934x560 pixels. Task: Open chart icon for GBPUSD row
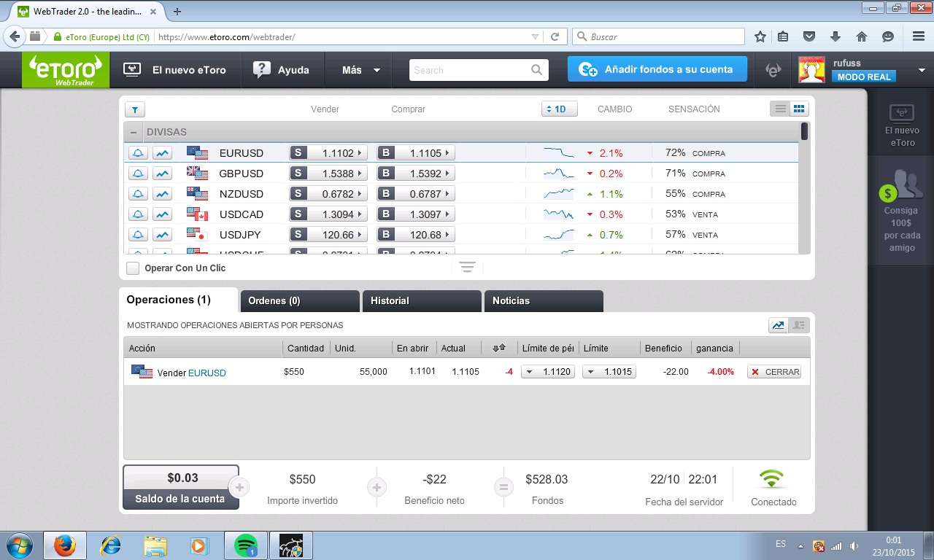coord(162,174)
